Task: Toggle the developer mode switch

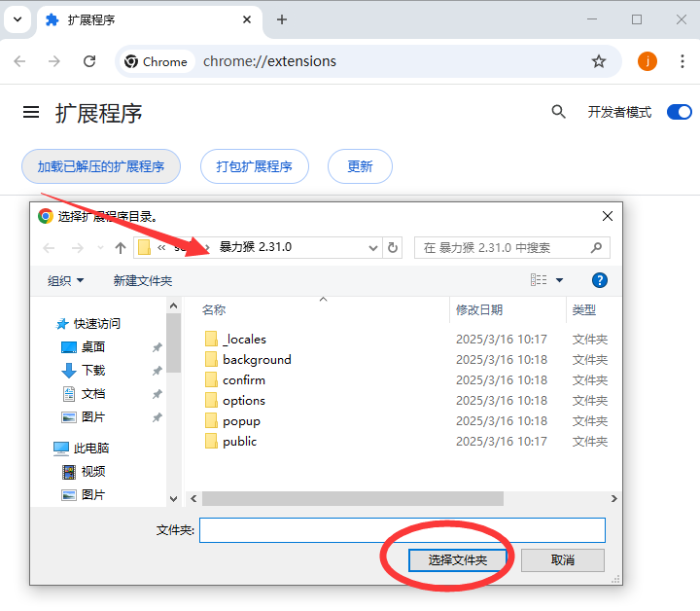Action: [679, 112]
